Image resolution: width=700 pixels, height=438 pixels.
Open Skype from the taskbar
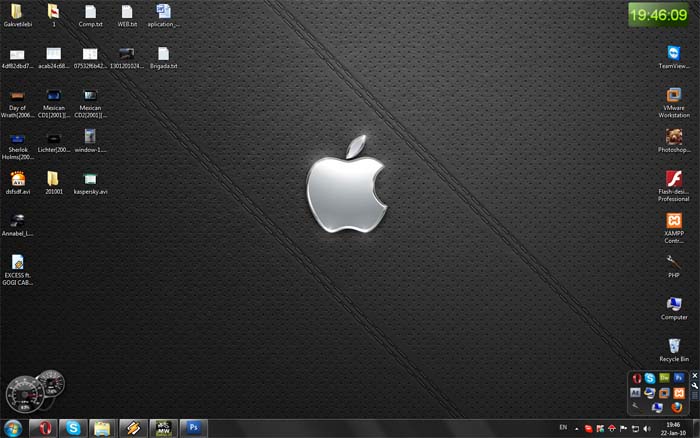click(73, 429)
